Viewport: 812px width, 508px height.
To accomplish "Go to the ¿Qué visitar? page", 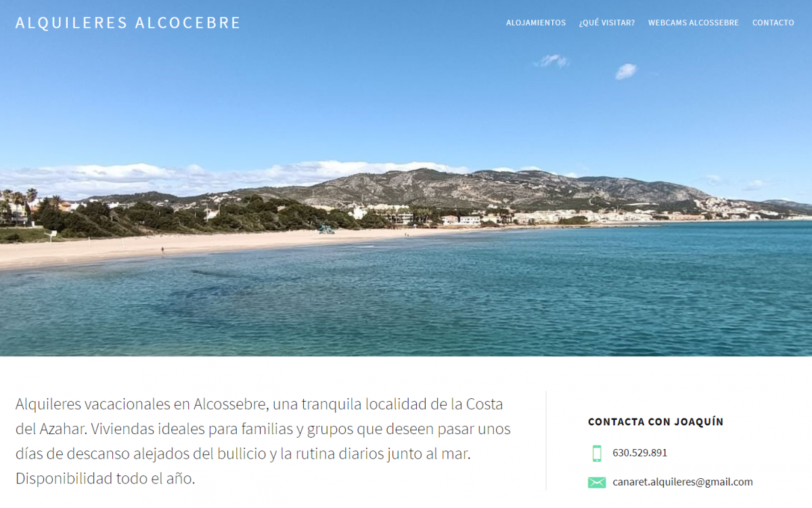I will (x=607, y=22).
